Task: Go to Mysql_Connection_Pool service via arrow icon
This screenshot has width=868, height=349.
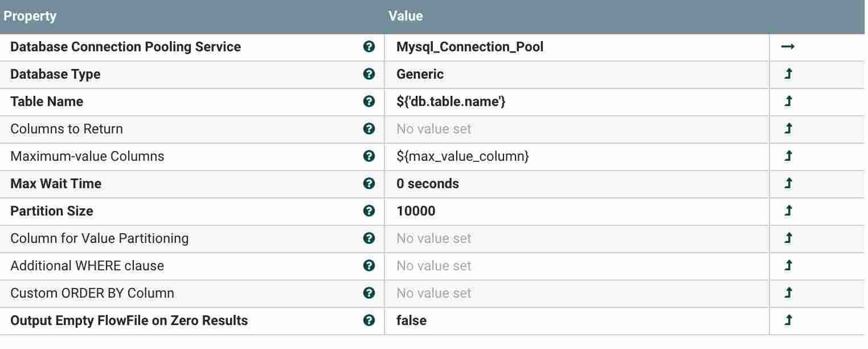Action: [788, 47]
